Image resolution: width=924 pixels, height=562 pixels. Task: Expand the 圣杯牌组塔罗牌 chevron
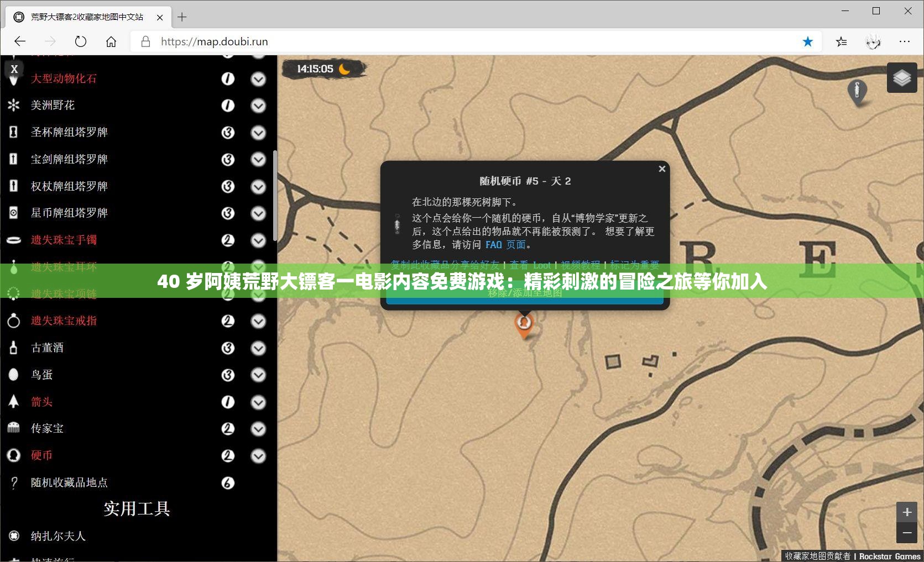[258, 133]
